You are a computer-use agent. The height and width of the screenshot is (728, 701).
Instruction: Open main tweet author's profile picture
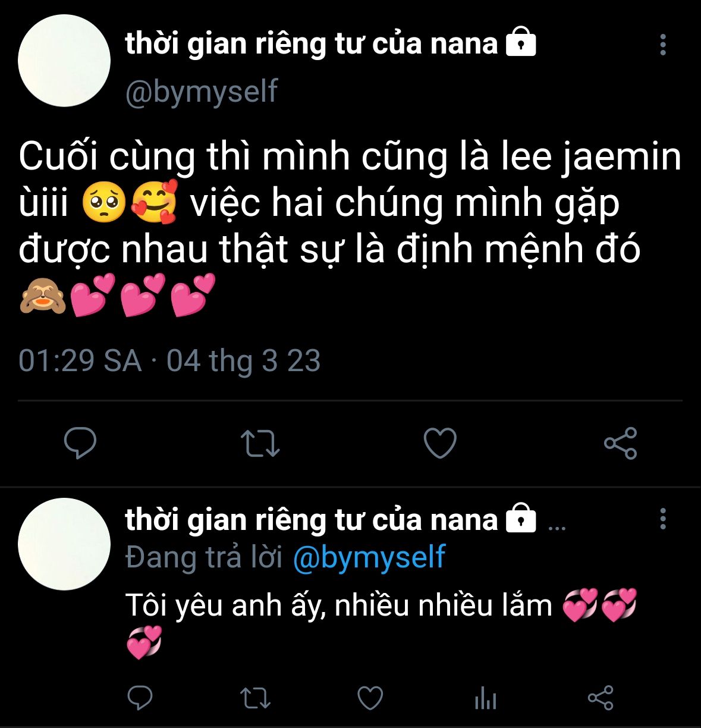coord(64,61)
